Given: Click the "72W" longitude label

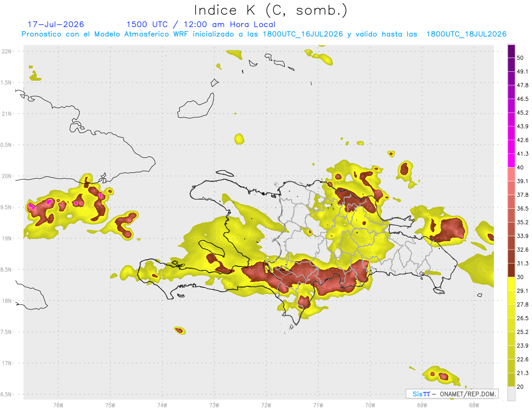Looking at the screenshot, I should [266, 405].
